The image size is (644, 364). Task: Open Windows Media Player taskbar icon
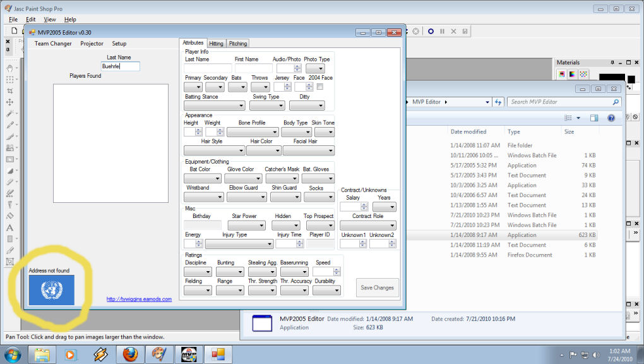(x=71, y=354)
